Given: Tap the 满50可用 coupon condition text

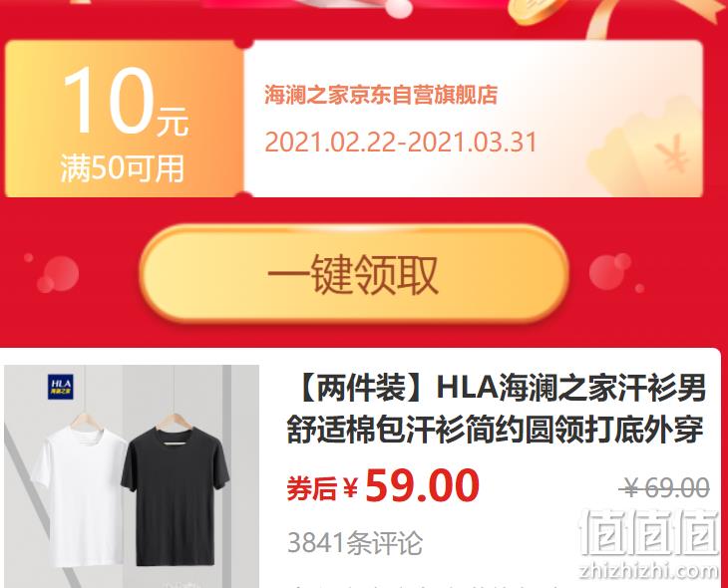Looking at the screenshot, I should point(123,168).
